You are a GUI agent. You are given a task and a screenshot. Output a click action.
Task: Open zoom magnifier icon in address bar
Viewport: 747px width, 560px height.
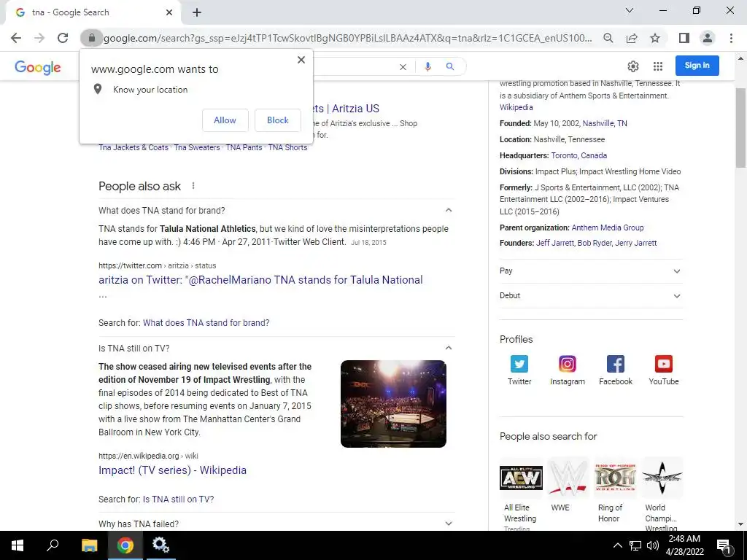[608, 38]
